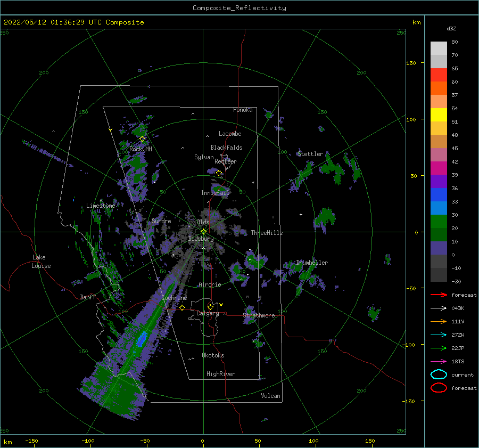Screen dimensions: 479x448
Task: Click the Okotoks label
Action: (x=213, y=355)
